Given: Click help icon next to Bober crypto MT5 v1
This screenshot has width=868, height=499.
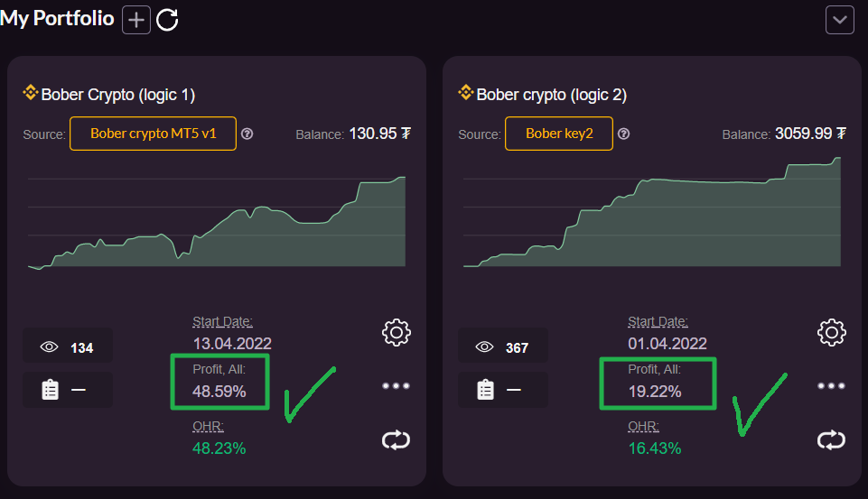Looking at the screenshot, I should 247,134.
